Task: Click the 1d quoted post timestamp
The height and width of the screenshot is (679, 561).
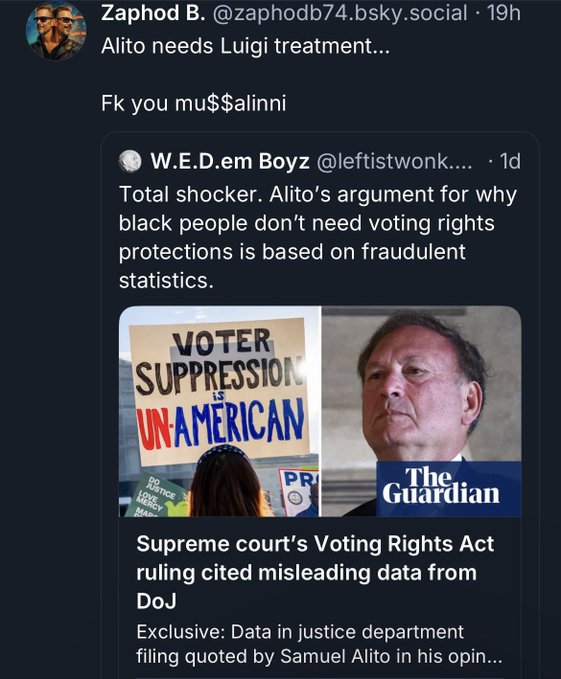Action: click(510, 162)
